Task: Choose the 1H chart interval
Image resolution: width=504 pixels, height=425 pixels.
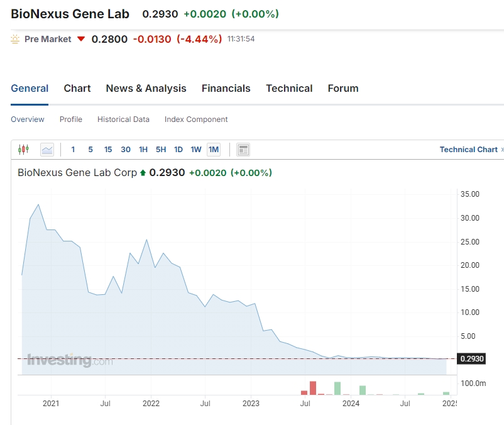Action: pyautogui.click(x=143, y=150)
